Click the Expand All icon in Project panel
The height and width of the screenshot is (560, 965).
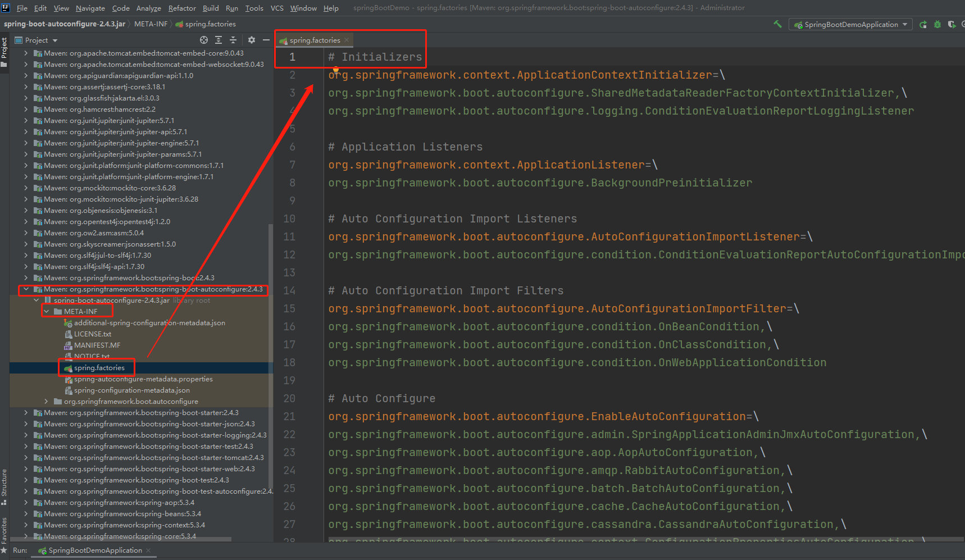coord(219,40)
